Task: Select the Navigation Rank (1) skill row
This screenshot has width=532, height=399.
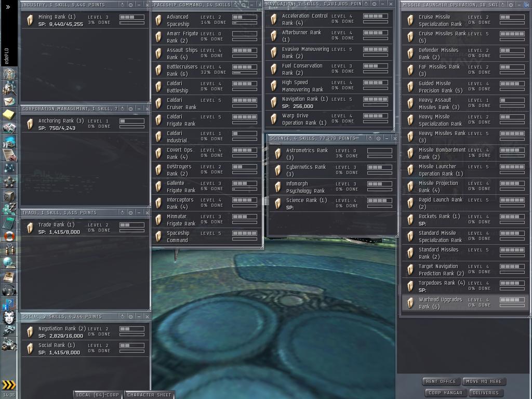Action: point(329,102)
